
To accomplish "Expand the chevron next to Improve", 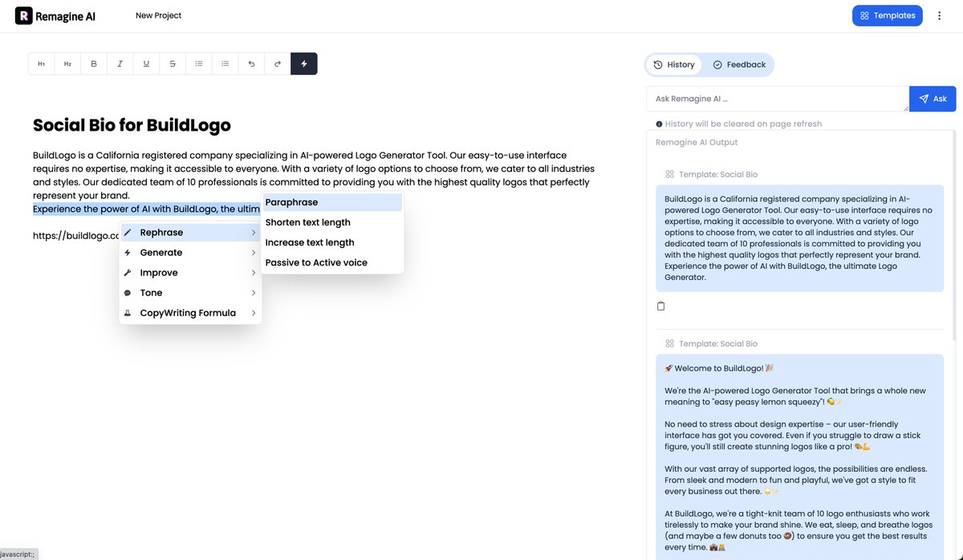I will click(x=254, y=273).
